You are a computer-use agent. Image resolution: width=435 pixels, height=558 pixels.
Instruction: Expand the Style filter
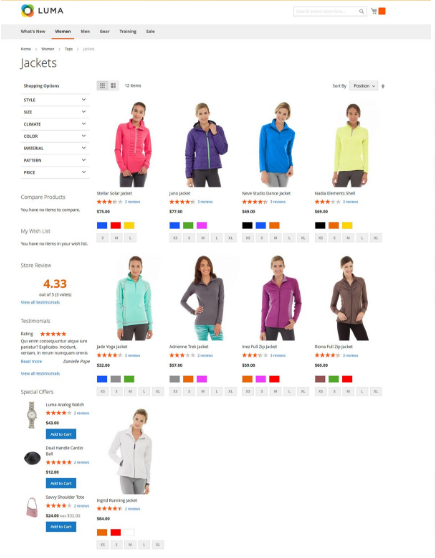55,100
